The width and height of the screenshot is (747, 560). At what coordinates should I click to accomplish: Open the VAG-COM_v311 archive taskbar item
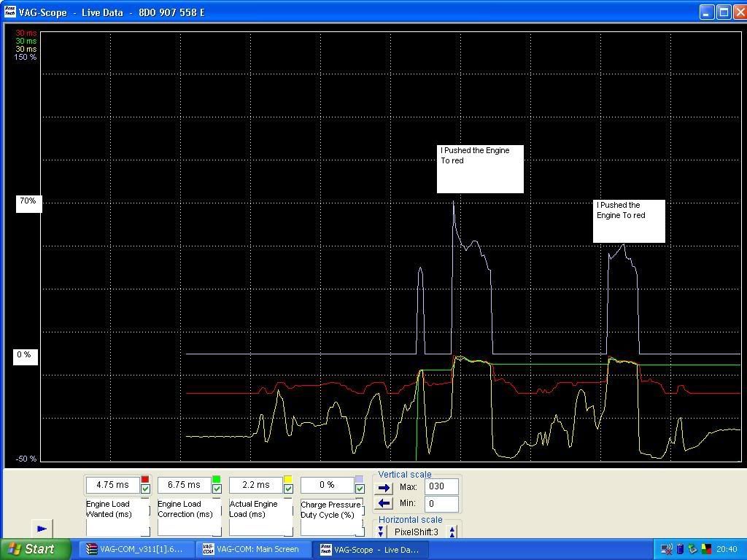(134, 549)
